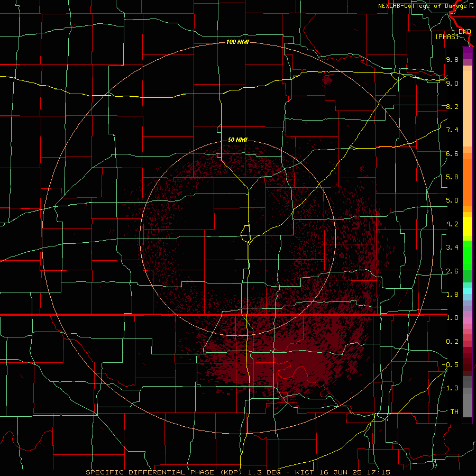The width and height of the screenshot is (476, 476).
Task: Click the 9.8 value on the color scale
Action: (x=452, y=60)
